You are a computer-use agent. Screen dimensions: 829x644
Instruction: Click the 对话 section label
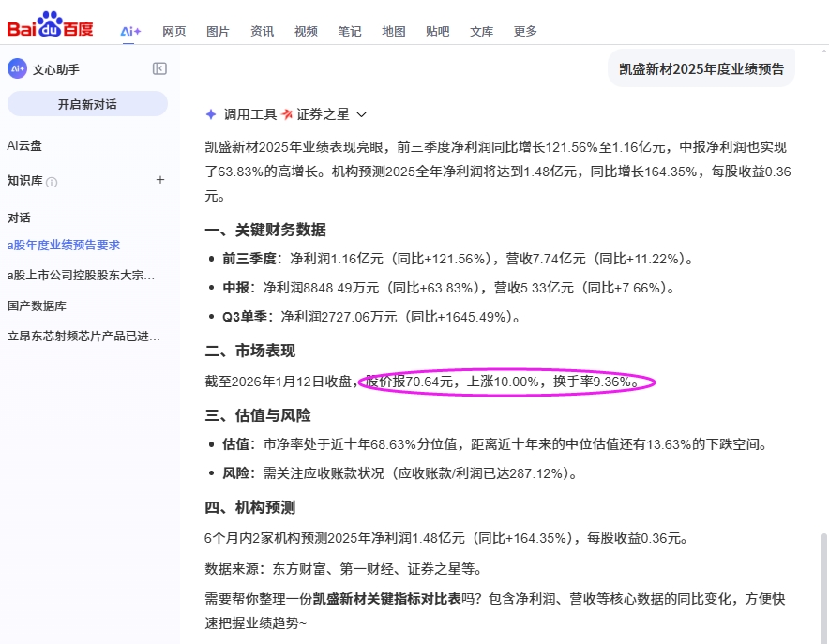(x=19, y=218)
